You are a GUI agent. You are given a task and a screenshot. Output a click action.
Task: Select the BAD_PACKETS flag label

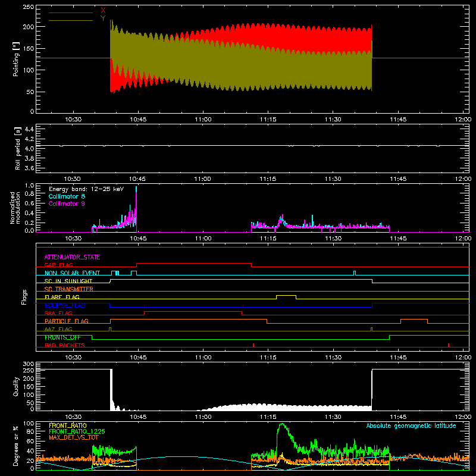[x=65, y=345]
